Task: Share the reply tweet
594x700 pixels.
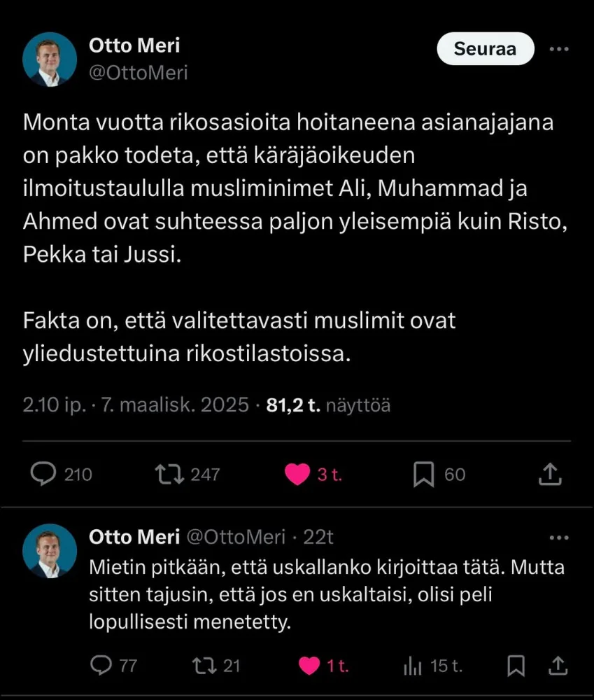Action: tap(558, 665)
